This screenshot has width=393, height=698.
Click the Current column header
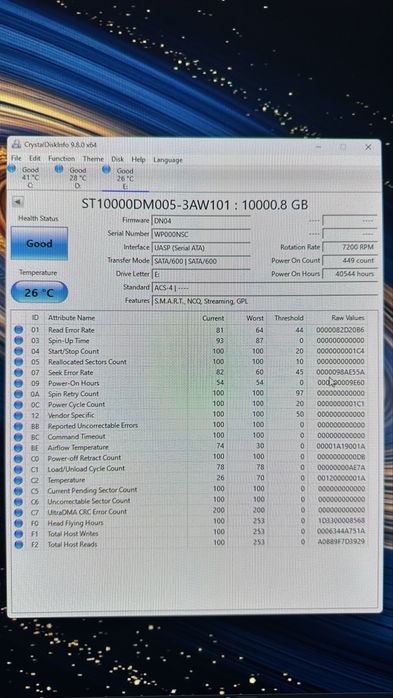click(213, 318)
